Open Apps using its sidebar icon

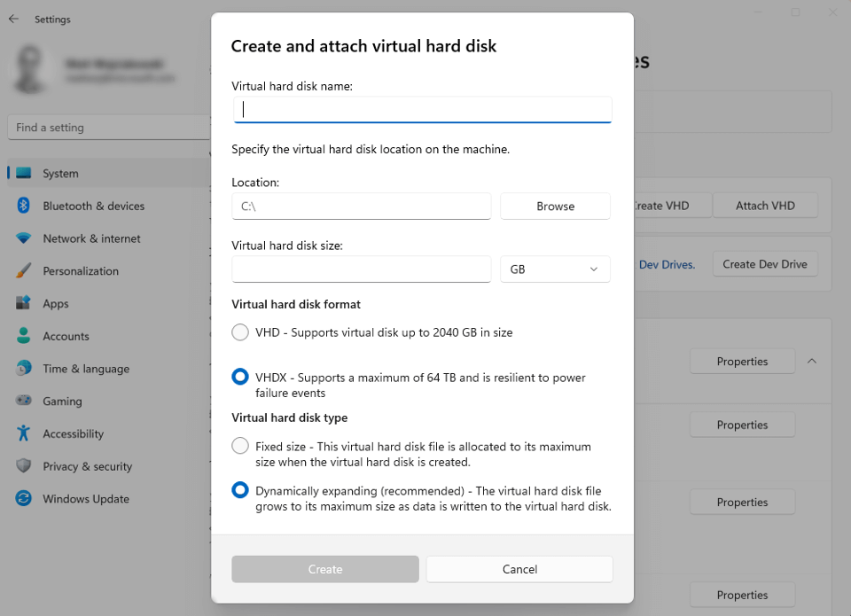24,303
